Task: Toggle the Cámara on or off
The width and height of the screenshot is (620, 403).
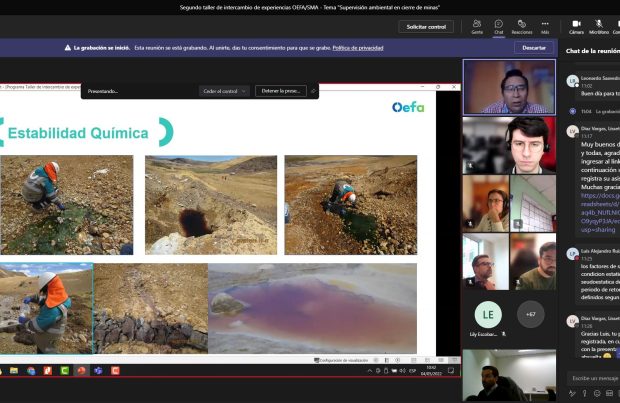Action: pyautogui.click(x=576, y=27)
